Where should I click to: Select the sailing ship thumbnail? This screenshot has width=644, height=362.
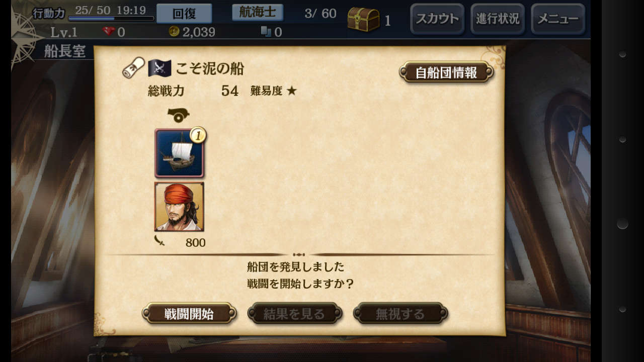pyautogui.click(x=179, y=153)
